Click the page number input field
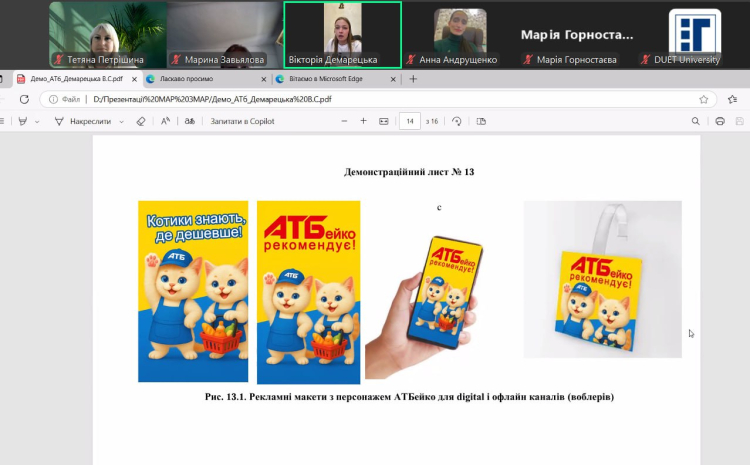750x465 pixels. tap(410, 121)
